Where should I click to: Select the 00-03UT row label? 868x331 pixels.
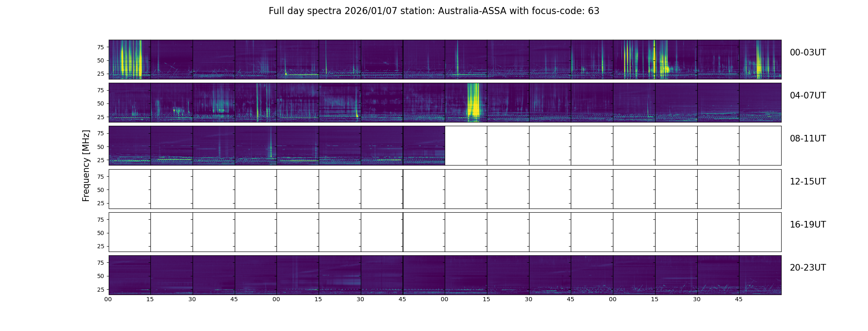coord(808,53)
